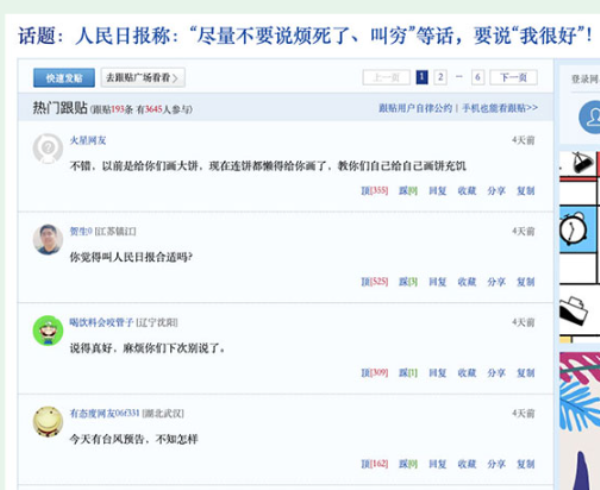Reply to the 台风预告 comment

(438, 464)
